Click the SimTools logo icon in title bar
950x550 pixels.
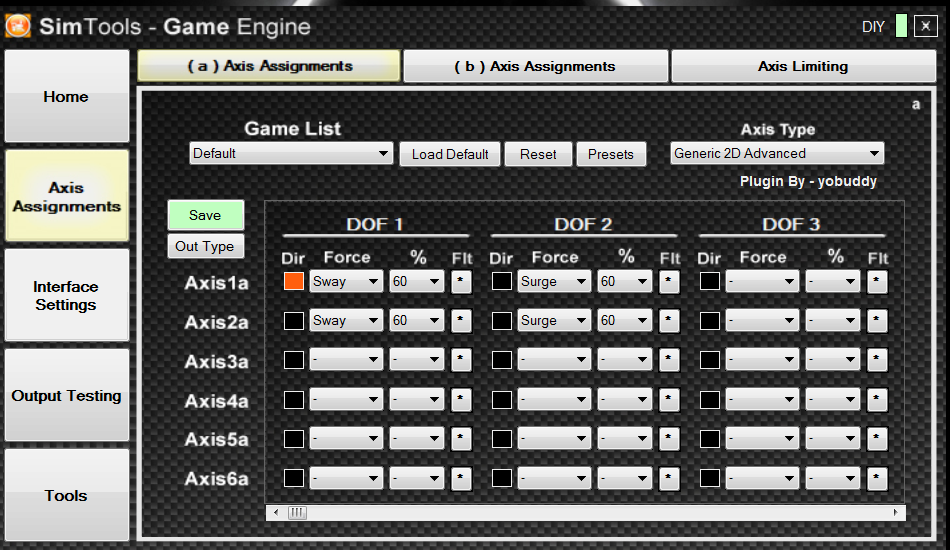18,26
